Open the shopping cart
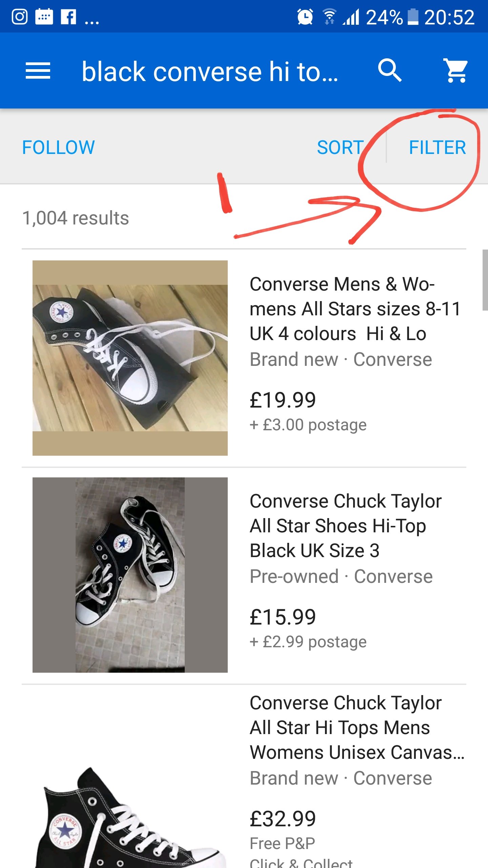488x868 pixels. (x=455, y=71)
